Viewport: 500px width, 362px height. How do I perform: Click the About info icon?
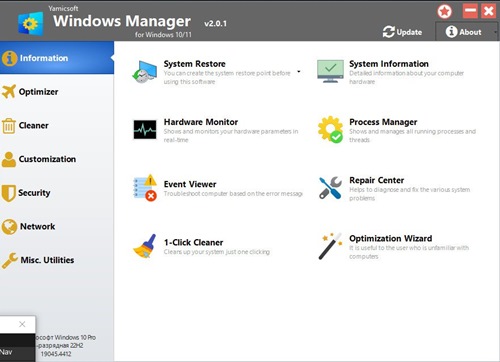[x=451, y=32]
